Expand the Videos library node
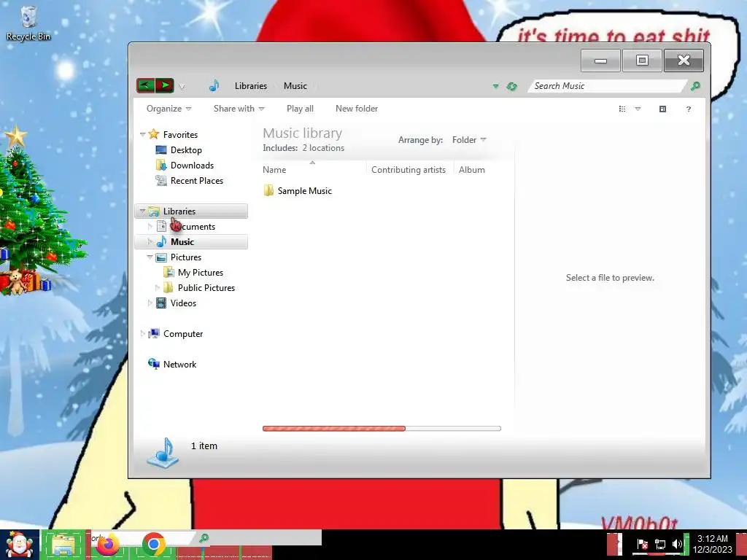The width and height of the screenshot is (747, 560). [150, 303]
